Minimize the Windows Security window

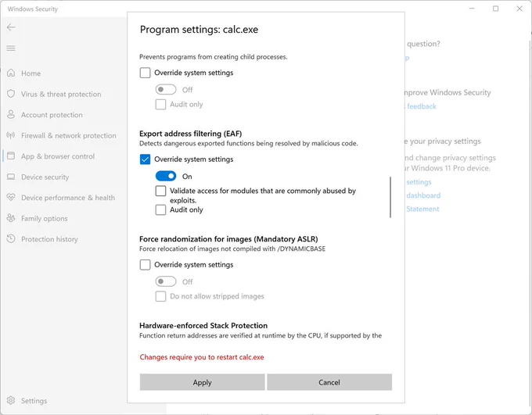click(x=472, y=9)
